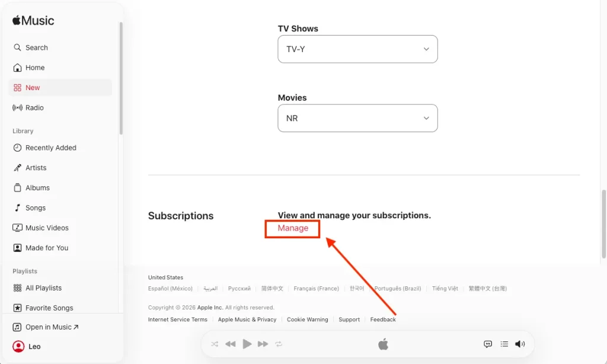This screenshot has height=364, width=607.
Task: Click the Search magnifier icon
Action: point(17,47)
